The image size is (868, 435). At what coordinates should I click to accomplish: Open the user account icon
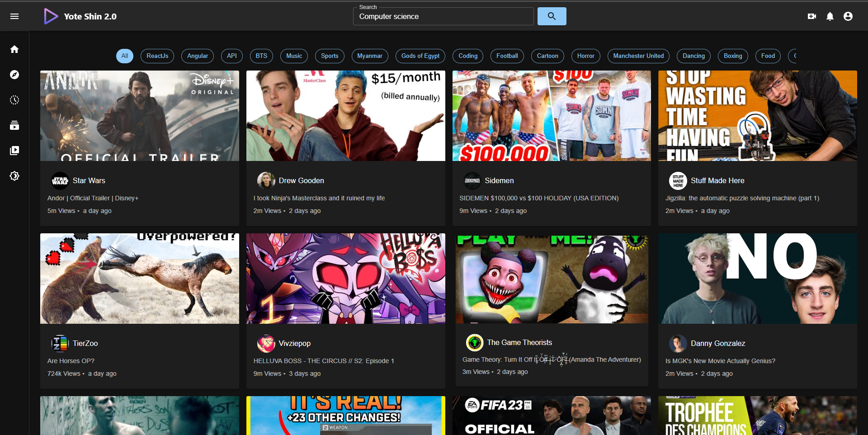click(848, 16)
